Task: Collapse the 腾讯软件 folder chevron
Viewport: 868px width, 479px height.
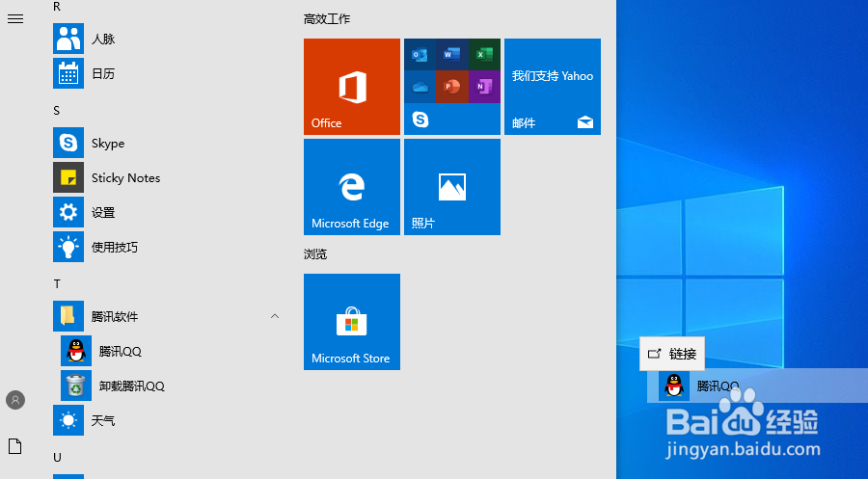Action: (x=275, y=316)
